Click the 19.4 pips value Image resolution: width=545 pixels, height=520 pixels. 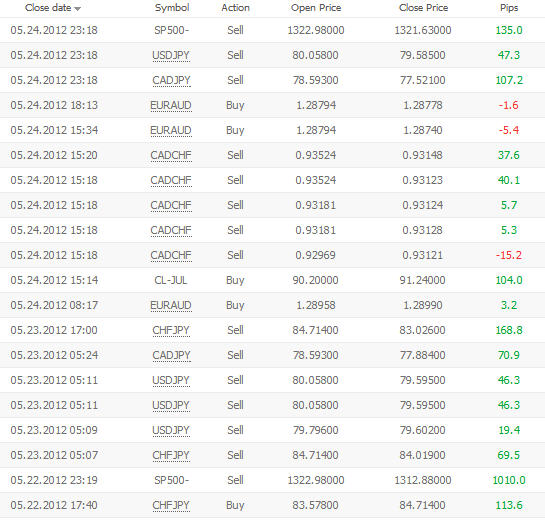(509, 430)
